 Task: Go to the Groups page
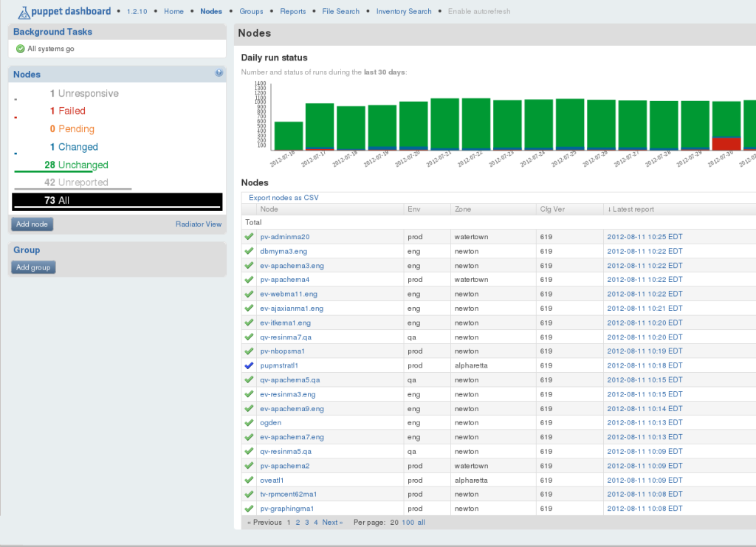coord(251,11)
